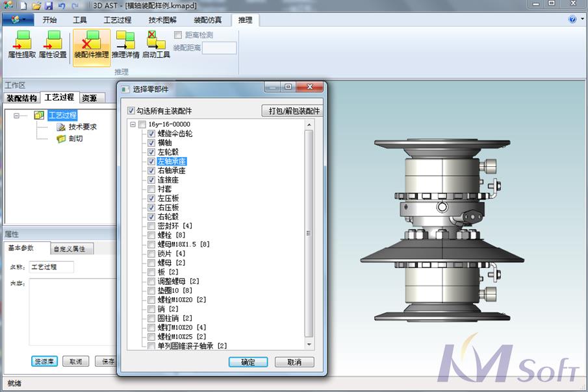Viewport: 588px width, 392px height.
Task: Uncheck 勾选所有主装配件 checkbox
Action: coord(131,111)
